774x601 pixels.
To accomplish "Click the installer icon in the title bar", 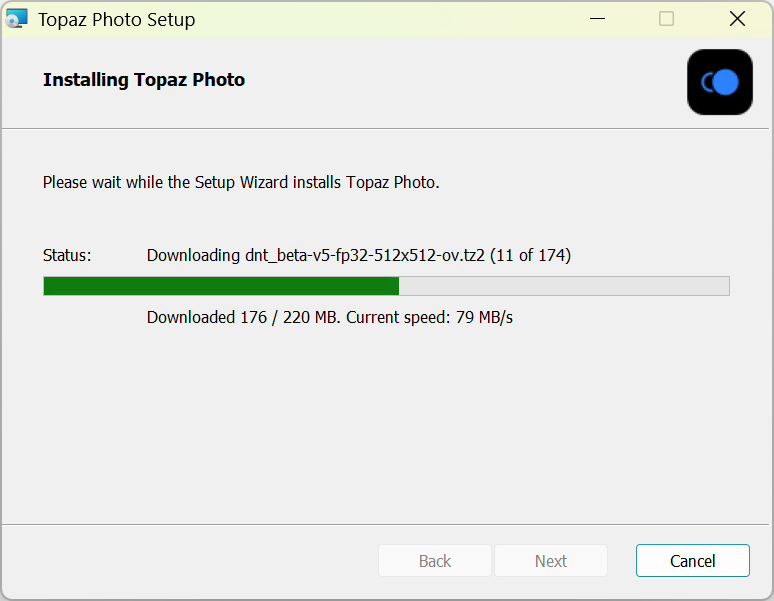I will point(17,19).
